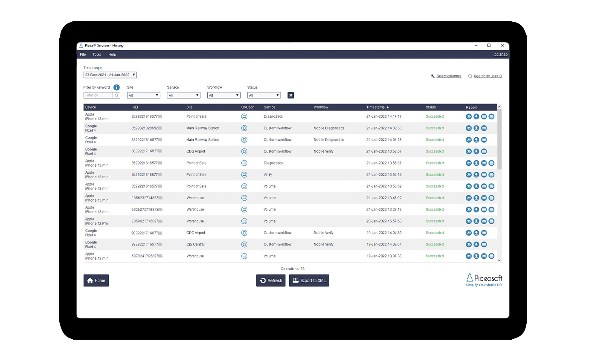Email report for 19-Jan-2022 14:03:04 operation
589x364 pixels.
(x=484, y=245)
